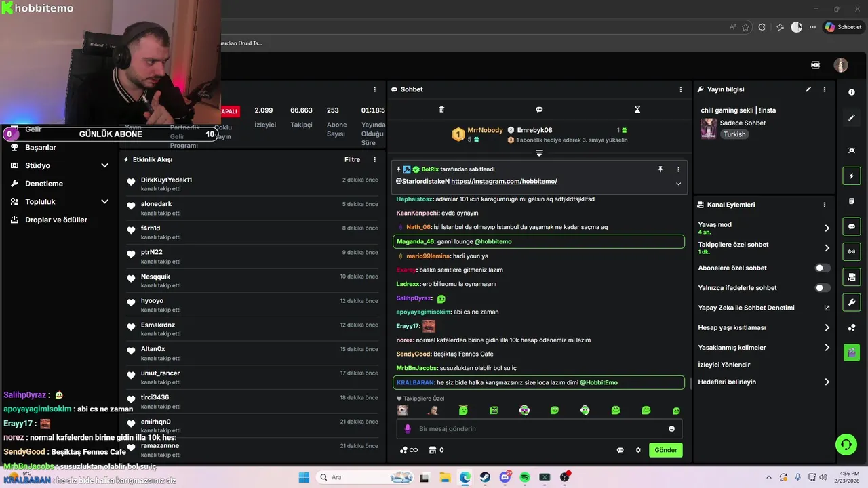868x488 pixels.
Task: Open Discord from the taskbar
Action: [505, 477]
